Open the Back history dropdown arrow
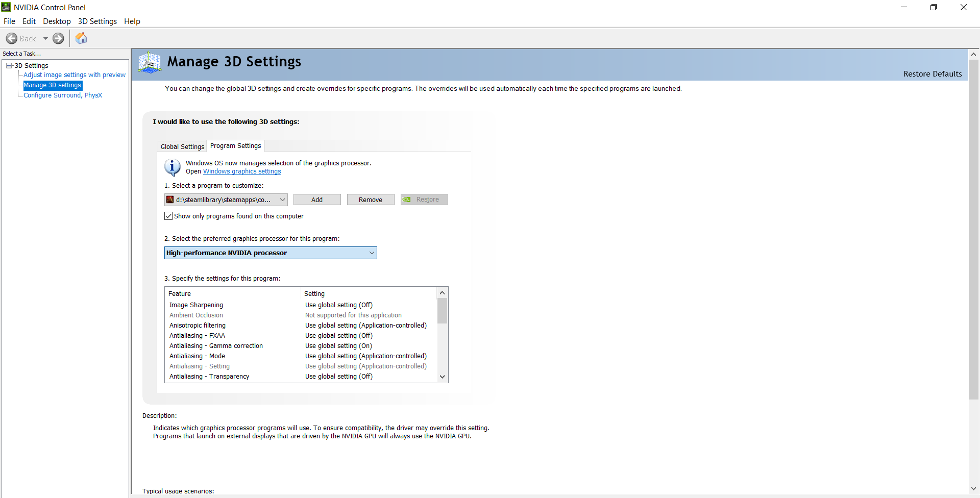980x498 pixels. (x=45, y=38)
